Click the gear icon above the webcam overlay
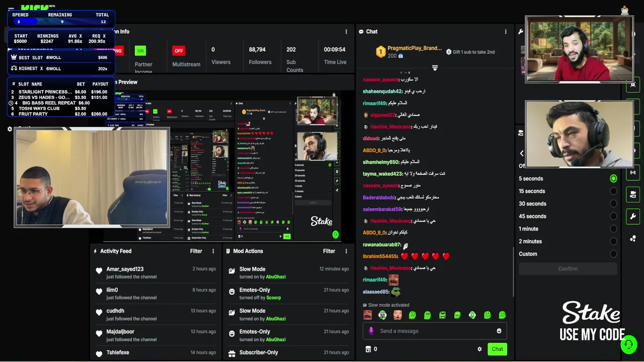 (x=10, y=129)
